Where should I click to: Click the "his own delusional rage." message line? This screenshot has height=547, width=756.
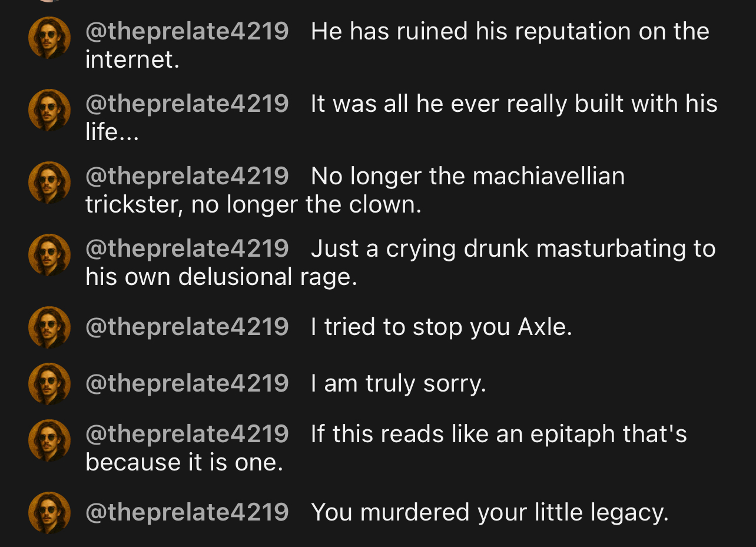pos(221,277)
